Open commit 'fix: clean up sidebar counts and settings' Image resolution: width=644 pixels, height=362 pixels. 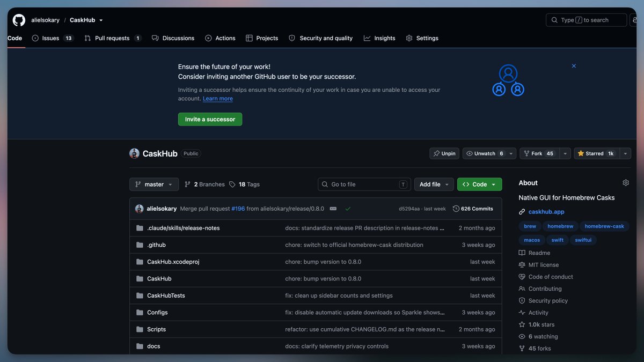click(x=339, y=295)
